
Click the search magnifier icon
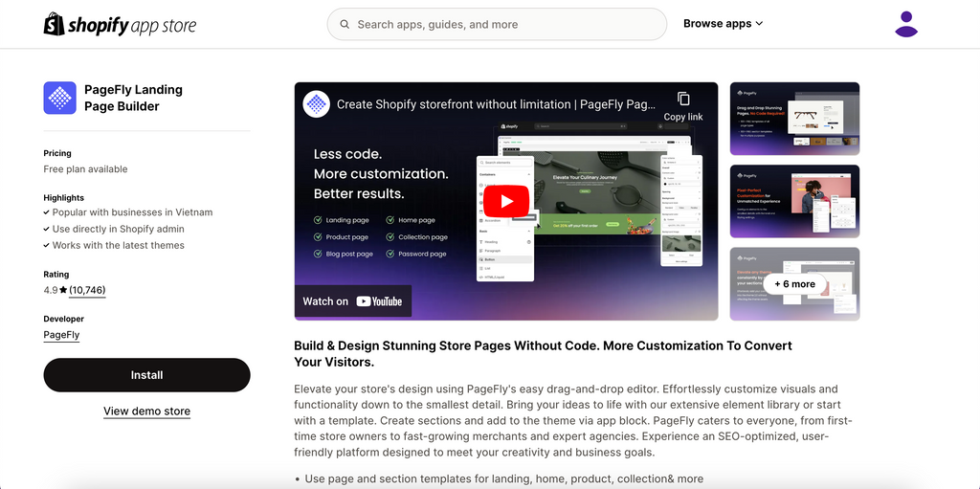345,24
